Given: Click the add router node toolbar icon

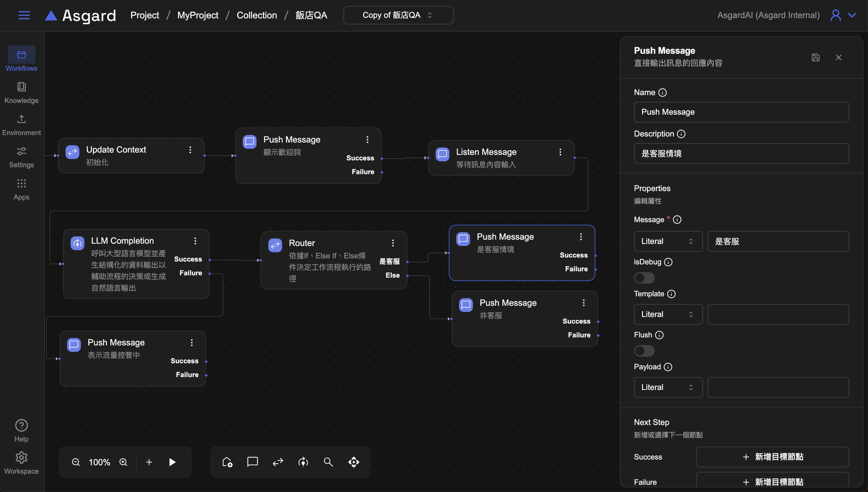Looking at the screenshot, I should click(x=278, y=462).
